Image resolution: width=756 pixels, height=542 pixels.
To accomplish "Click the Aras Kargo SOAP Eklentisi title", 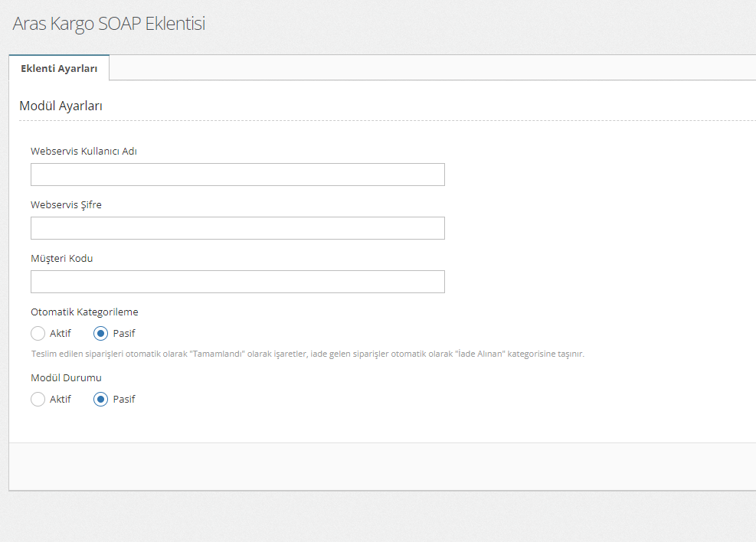I will point(109,24).
